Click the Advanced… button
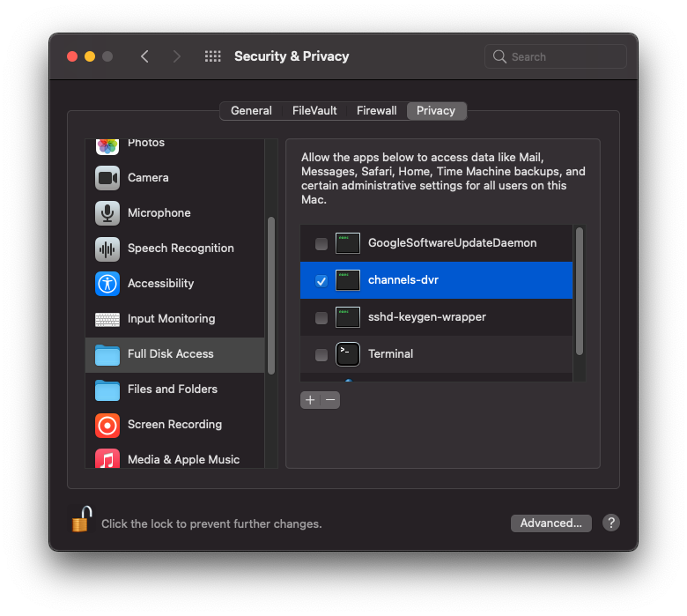The height and width of the screenshot is (616, 687). 550,523
